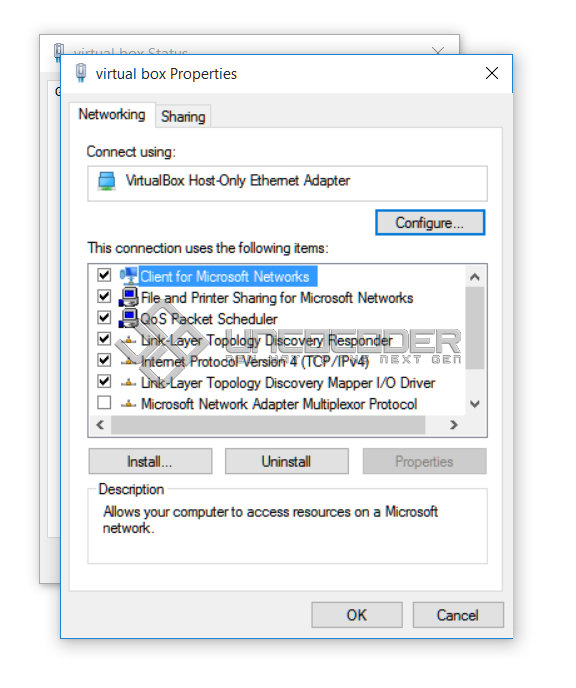Click the list's scroll up arrow

click(474, 277)
